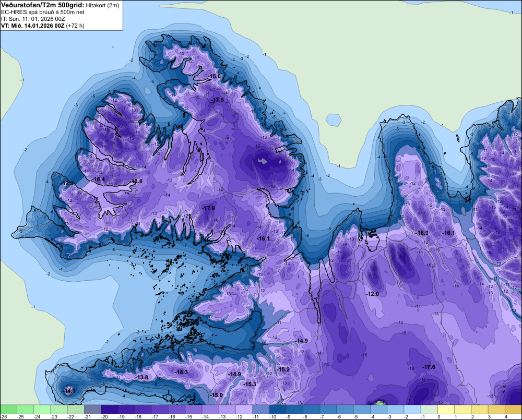Click the 'IT: Sun. 11. 01. 2026 00Z' line
Viewport: 522px width, 420px height.
tap(33, 19)
